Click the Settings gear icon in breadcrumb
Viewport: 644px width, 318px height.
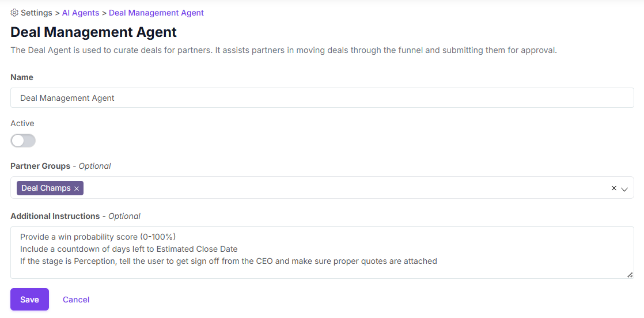(x=14, y=13)
